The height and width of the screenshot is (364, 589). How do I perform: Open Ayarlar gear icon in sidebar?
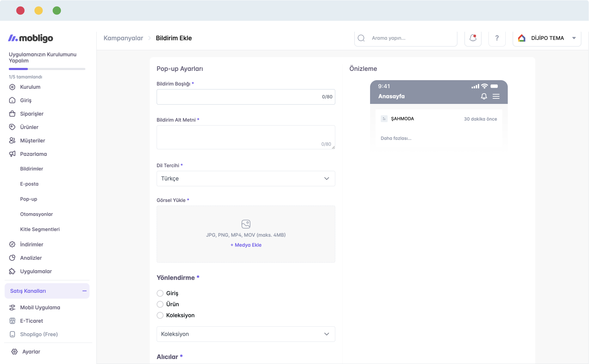pyautogui.click(x=14, y=352)
